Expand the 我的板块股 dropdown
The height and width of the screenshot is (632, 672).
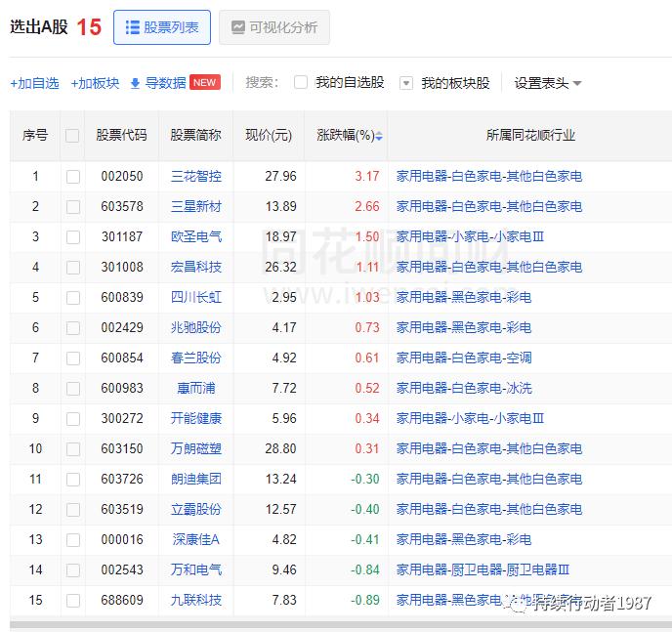coord(406,83)
